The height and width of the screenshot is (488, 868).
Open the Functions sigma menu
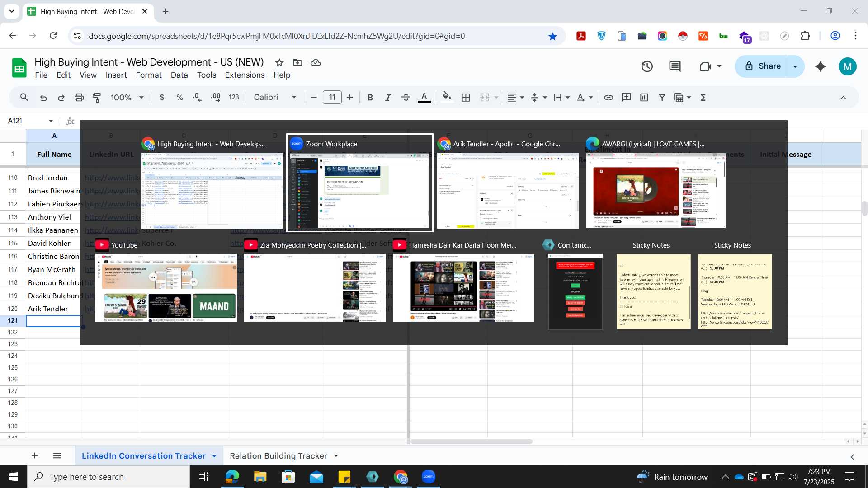[x=703, y=97]
